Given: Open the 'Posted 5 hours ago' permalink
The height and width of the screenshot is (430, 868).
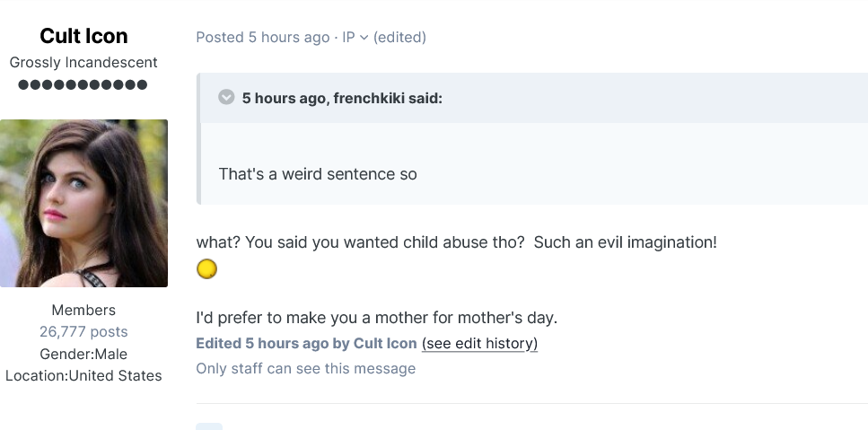Looking at the screenshot, I should click(262, 37).
